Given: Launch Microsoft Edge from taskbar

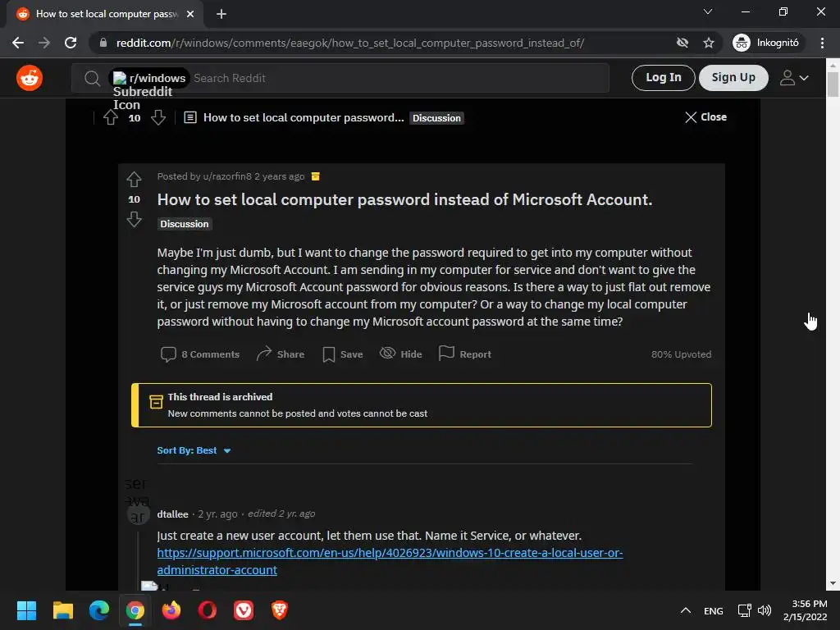Looking at the screenshot, I should (x=98, y=610).
